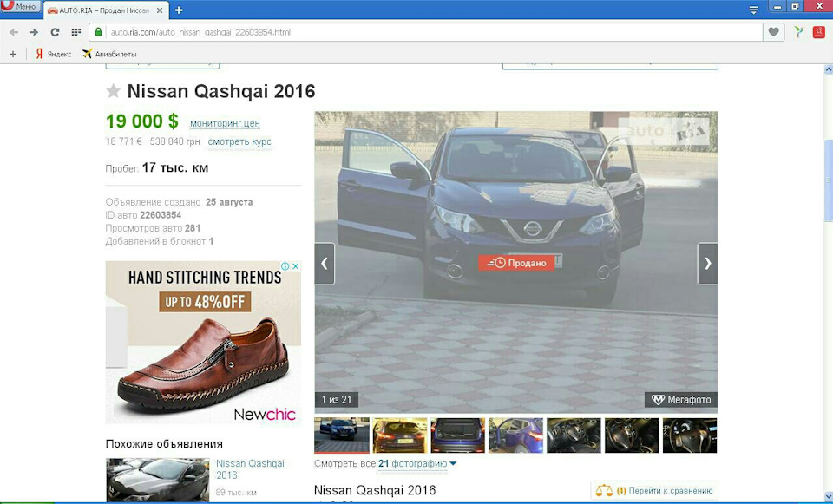The height and width of the screenshot is (504, 833).
Task: Select the seventh thumbnail showing dashboard
Action: point(690,435)
